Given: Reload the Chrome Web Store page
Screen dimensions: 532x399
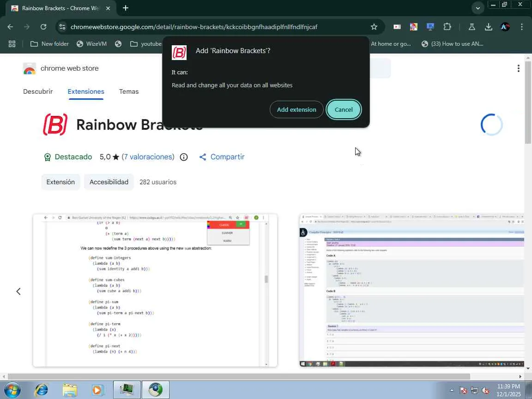Looking at the screenshot, I should 43,27.
